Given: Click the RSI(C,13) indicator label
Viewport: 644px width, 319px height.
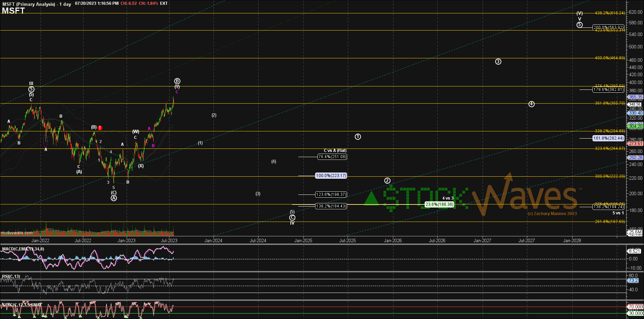Looking at the screenshot, I should click(x=11, y=276).
